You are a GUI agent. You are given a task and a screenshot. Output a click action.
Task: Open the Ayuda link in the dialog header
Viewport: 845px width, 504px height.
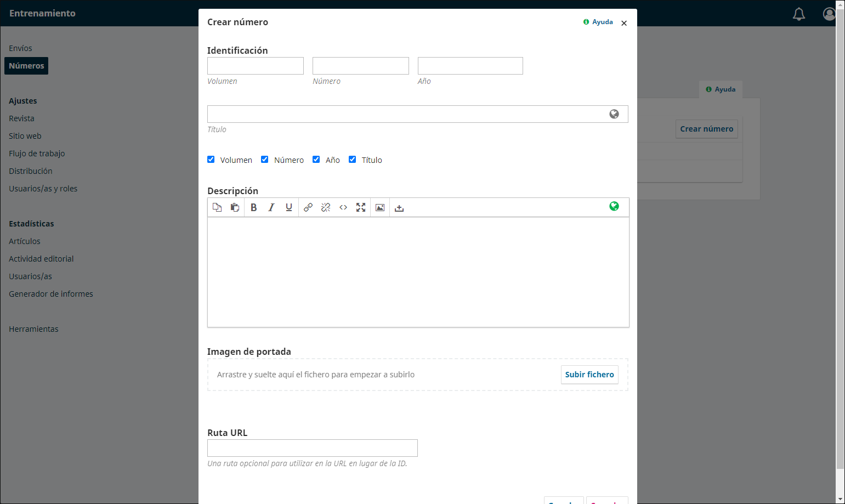click(598, 22)
